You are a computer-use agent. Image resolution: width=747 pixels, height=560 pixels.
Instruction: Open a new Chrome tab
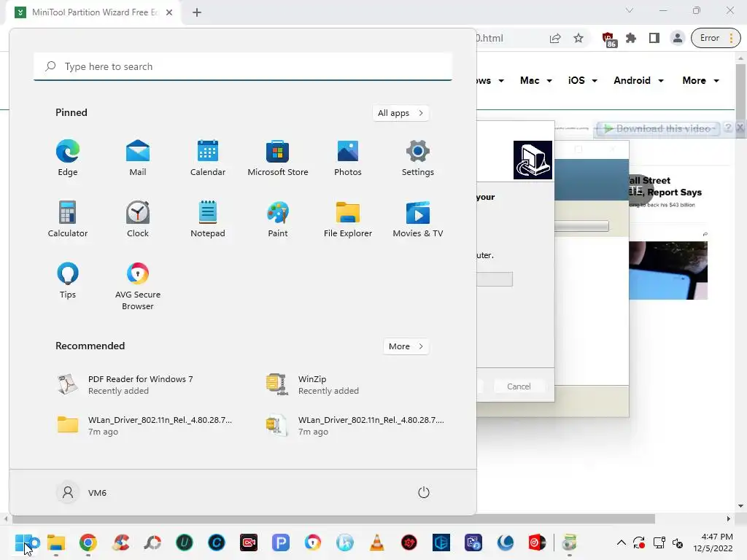[x=197, y=12]
